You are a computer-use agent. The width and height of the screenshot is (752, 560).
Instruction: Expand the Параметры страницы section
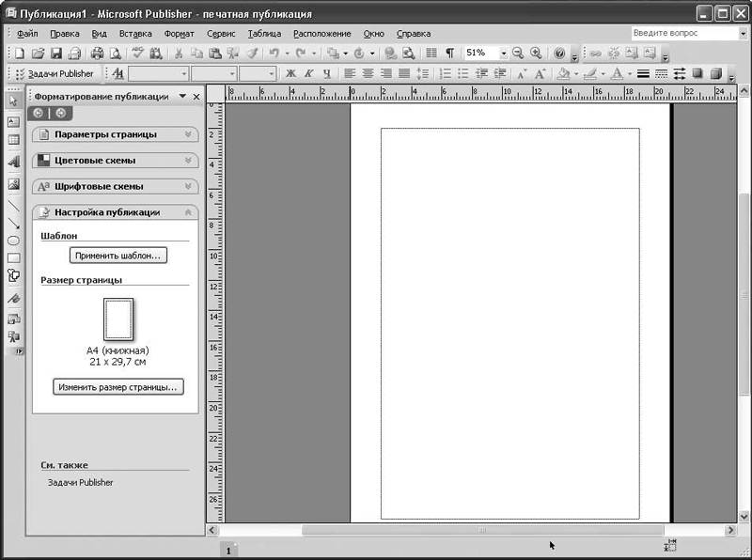115,134
